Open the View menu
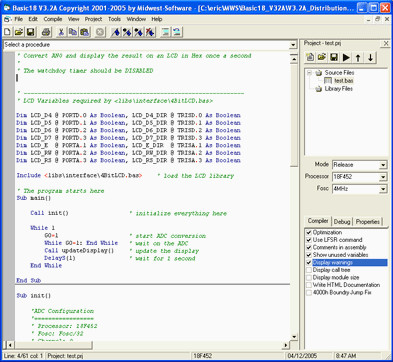393x362 pixels. pos(74,19)
